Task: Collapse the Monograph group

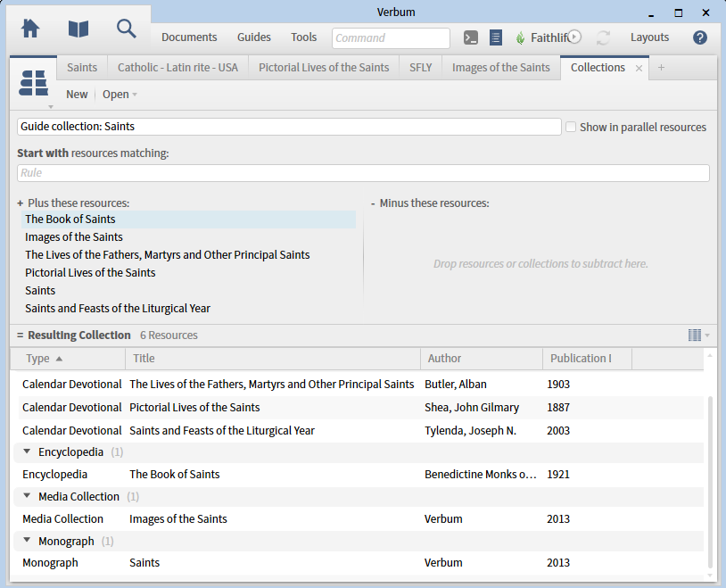Action: pyautogui.click(x=27, y=541)
